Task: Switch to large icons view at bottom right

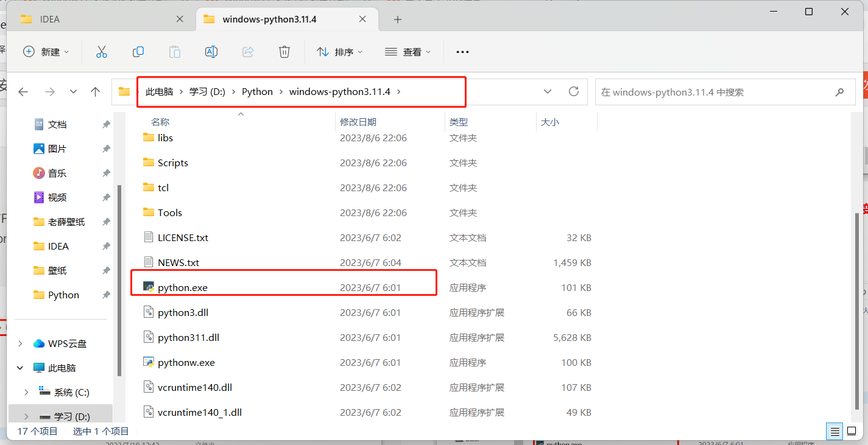Action: pos(852,431)
